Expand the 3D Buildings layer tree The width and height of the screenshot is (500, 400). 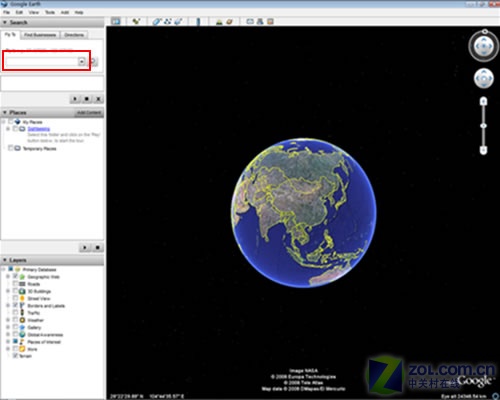[x=8, y=291]
